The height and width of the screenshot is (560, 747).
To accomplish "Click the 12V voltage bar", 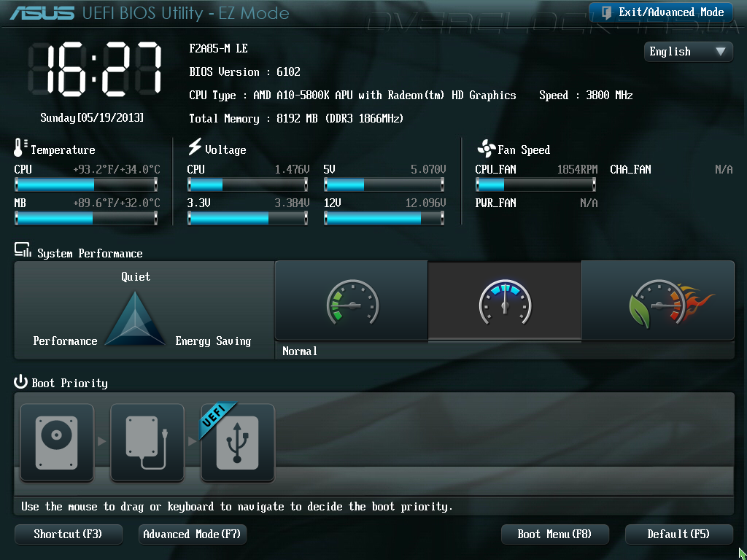I will (x=384, y=218).
